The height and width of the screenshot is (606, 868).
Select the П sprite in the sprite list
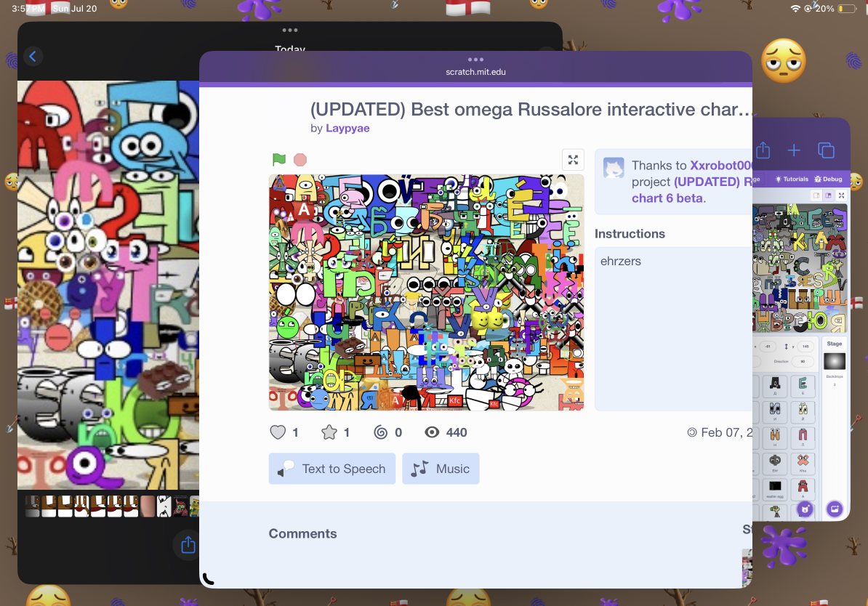tap(803, 437)
